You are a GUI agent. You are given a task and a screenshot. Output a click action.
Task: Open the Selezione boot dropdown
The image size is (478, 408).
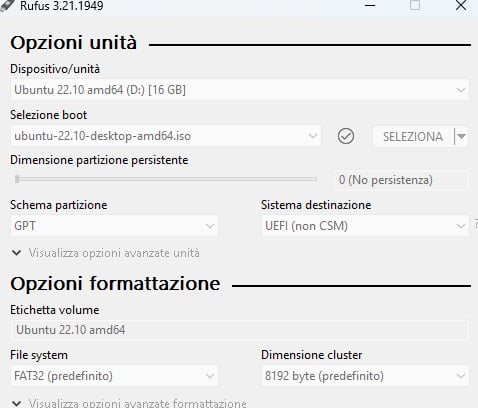(166, 136)
